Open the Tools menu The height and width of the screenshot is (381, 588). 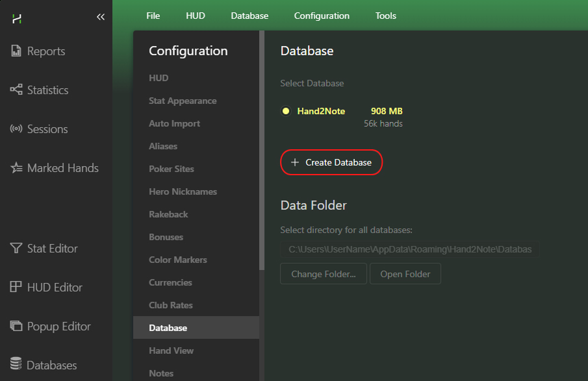click(x=385, y=16)
